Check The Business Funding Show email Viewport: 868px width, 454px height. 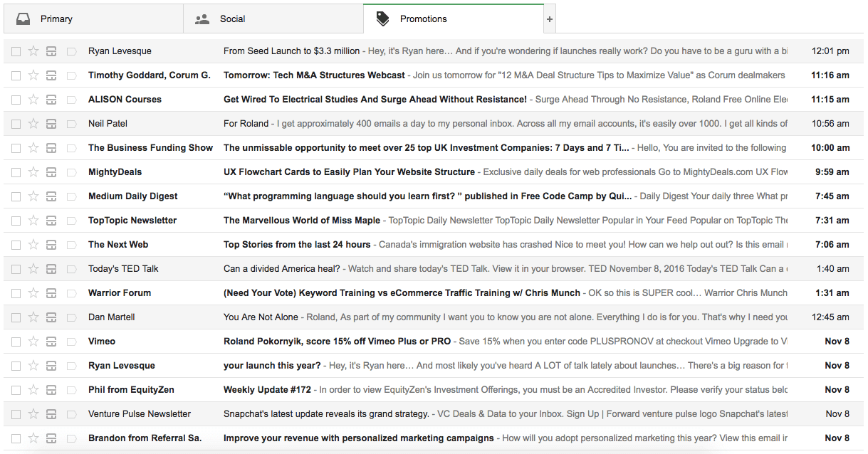pos(16,148)
